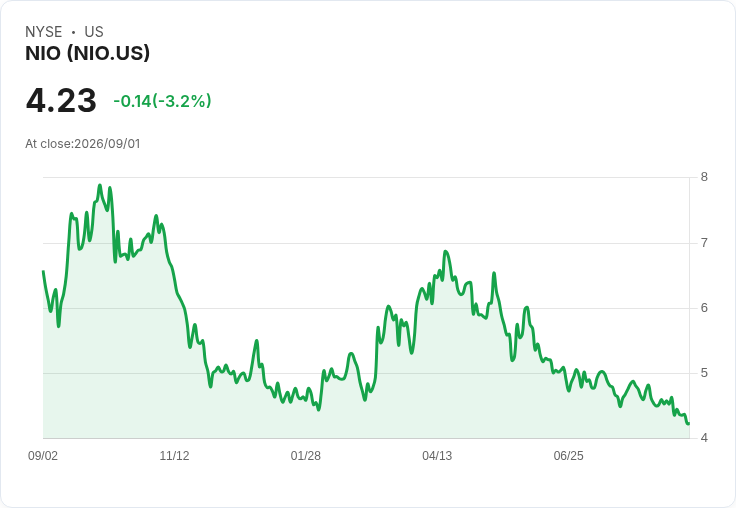736x508 pixels.
Task: Click the price axis label 7
Action: (x=704, y=243)
